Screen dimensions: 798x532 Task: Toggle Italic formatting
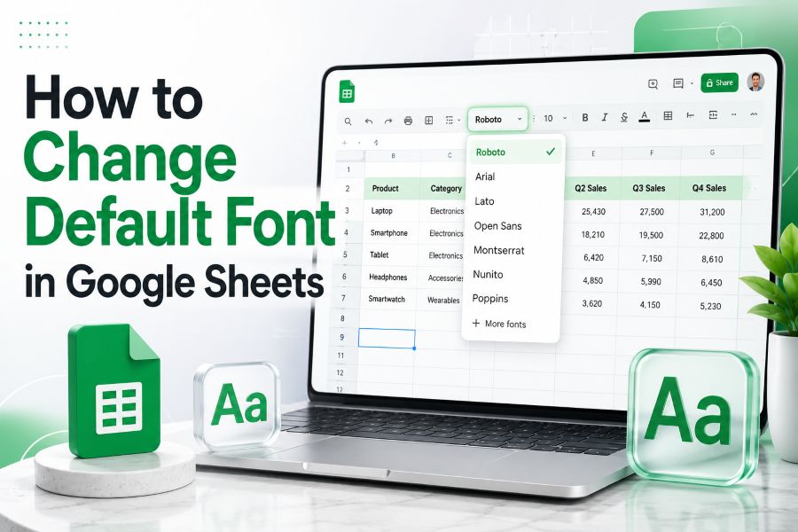(605, 118)
